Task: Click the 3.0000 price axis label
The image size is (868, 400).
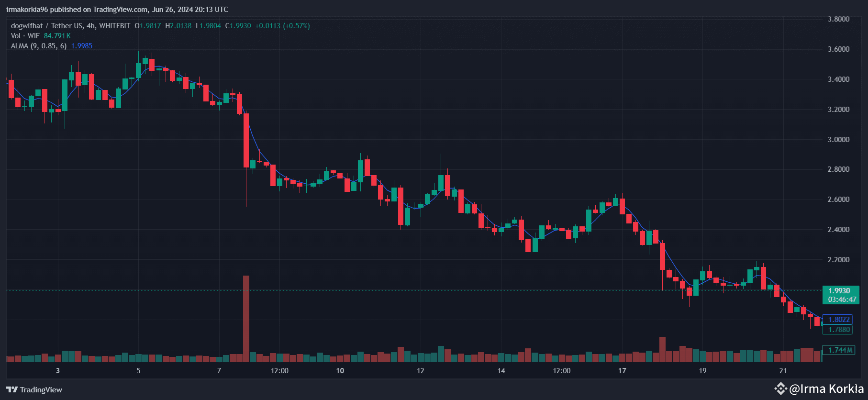Action: pyautogui.click(x=838, y=140)
